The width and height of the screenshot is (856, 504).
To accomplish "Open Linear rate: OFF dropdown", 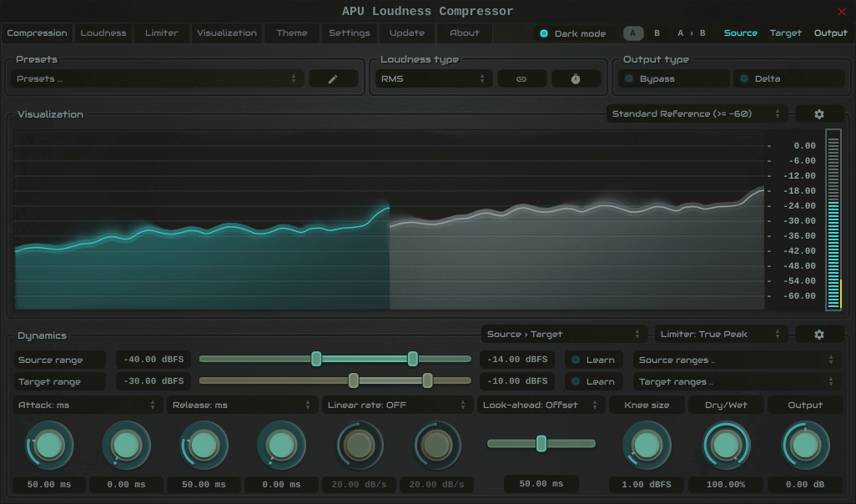I will [x=396, y=406].
